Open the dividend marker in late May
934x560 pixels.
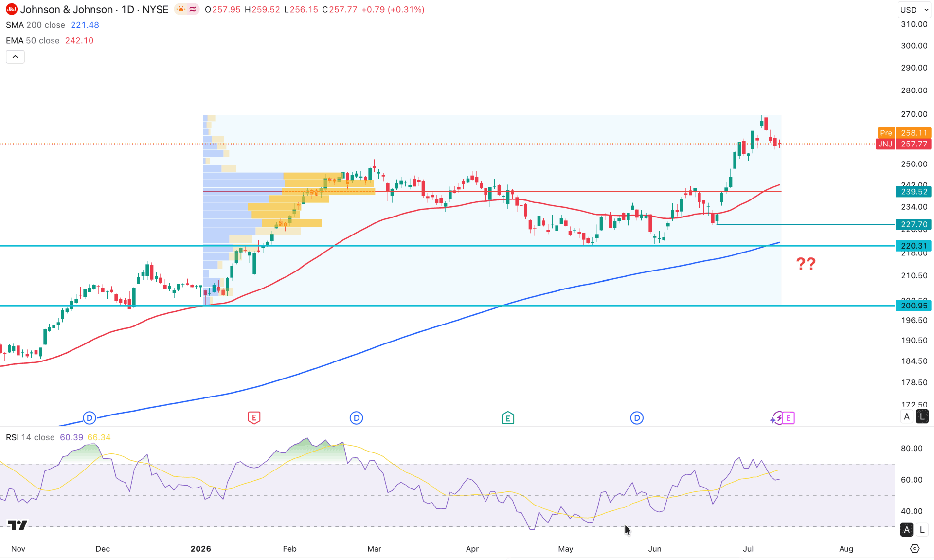click(637, 418)
